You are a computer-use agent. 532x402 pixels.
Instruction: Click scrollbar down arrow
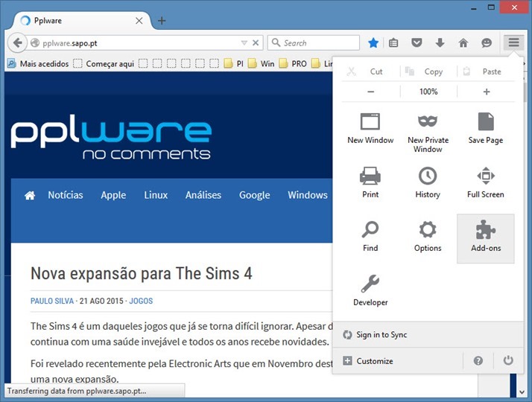point(522,392)
